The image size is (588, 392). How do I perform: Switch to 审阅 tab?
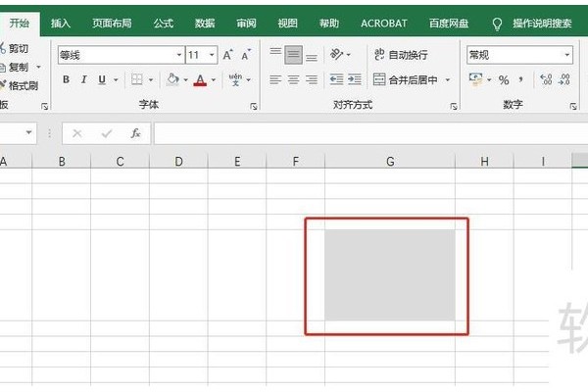pyautogui.click(x=246, y=24)
